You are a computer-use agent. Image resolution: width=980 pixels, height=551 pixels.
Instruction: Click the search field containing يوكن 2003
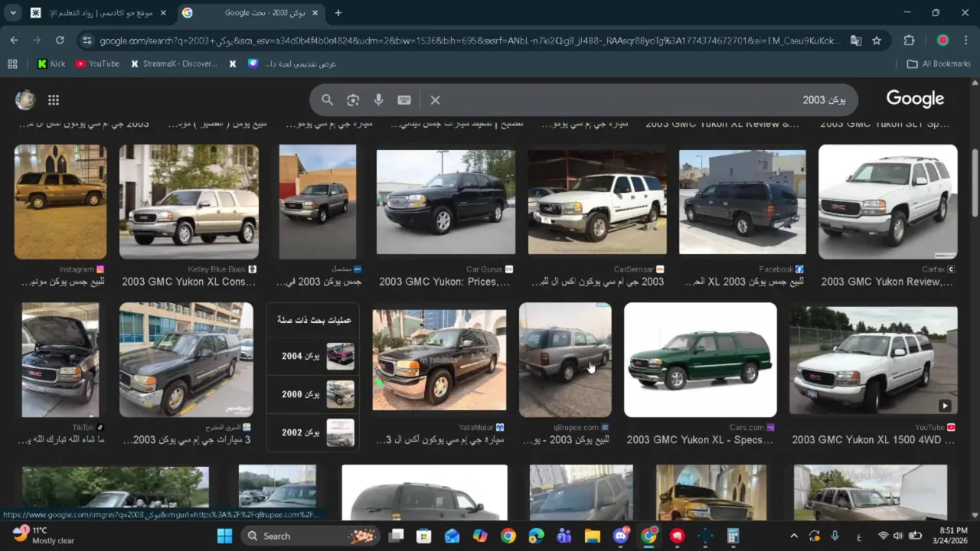(x=583, y=100)
